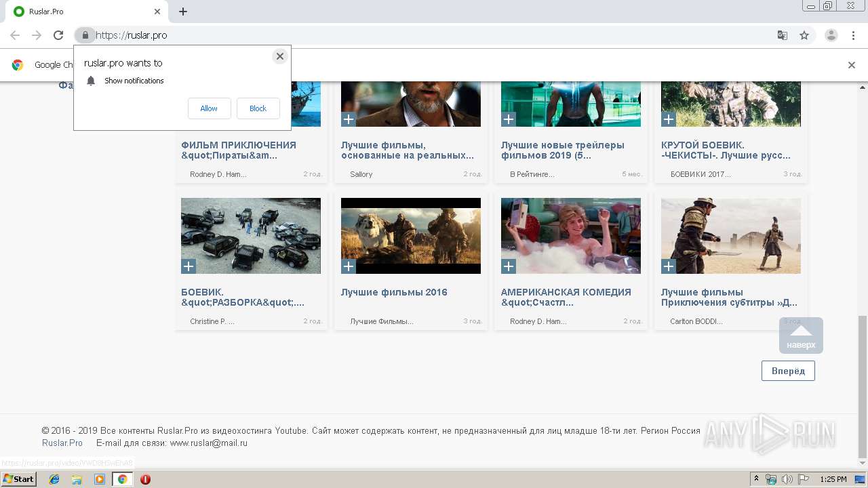Reload the Ruslar.Pro page

pyautogui.click(x=58, y=35)
